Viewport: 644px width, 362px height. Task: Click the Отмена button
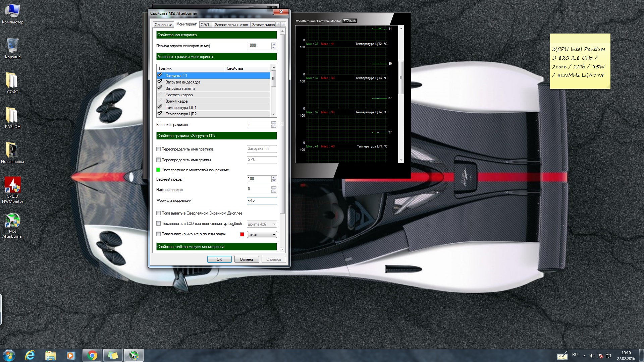point(246,259)
